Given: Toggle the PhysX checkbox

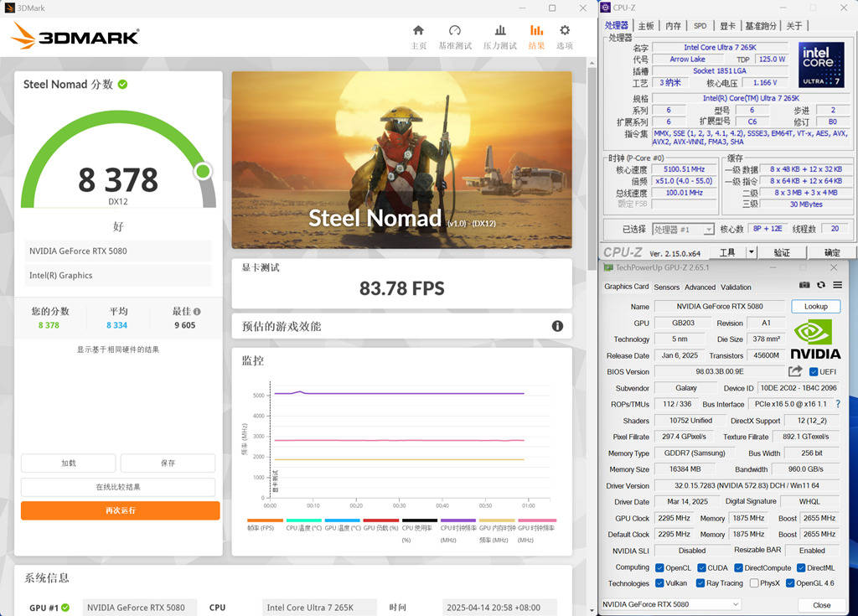Looking at the screenshot, I should 754,583.
